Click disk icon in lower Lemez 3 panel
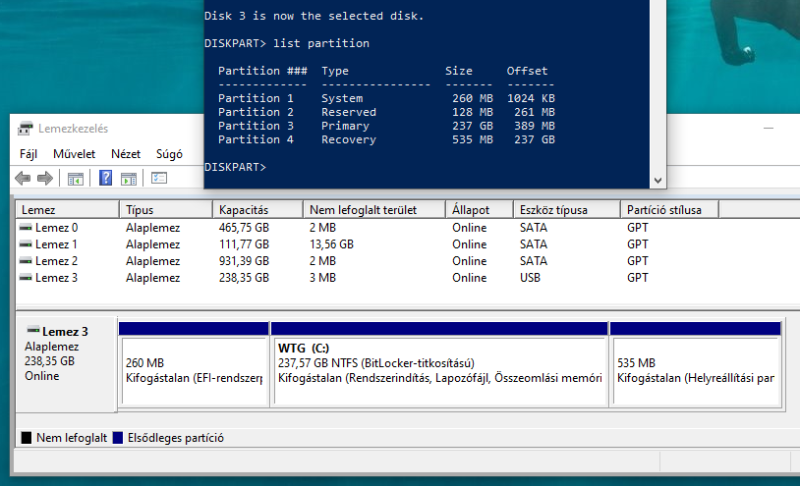This screenshot has width=800, height=486. coord(33,329)
